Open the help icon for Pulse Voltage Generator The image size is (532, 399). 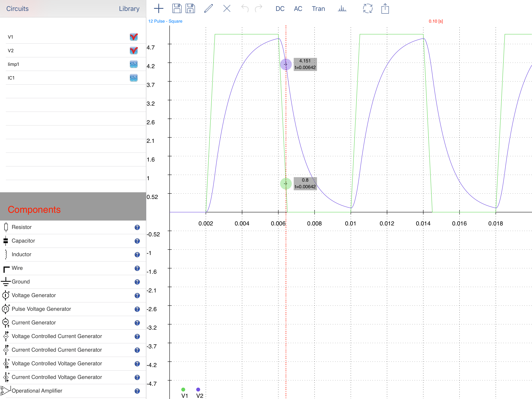tap(137, 309)
